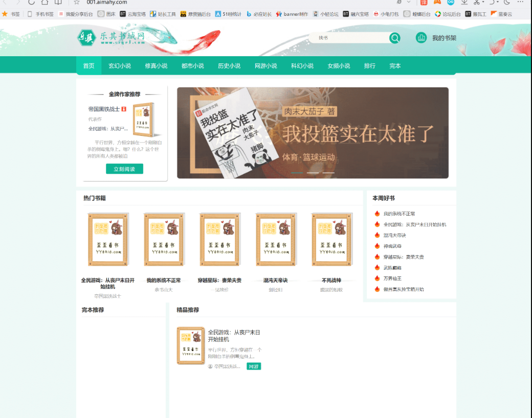Open the 站长工具 bookmark
The image size is (532, 418).
click(x=163, y=14)
